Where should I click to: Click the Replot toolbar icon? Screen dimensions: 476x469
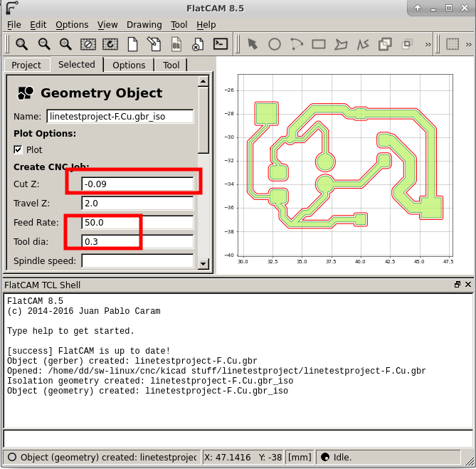click(x=110, y=44)
